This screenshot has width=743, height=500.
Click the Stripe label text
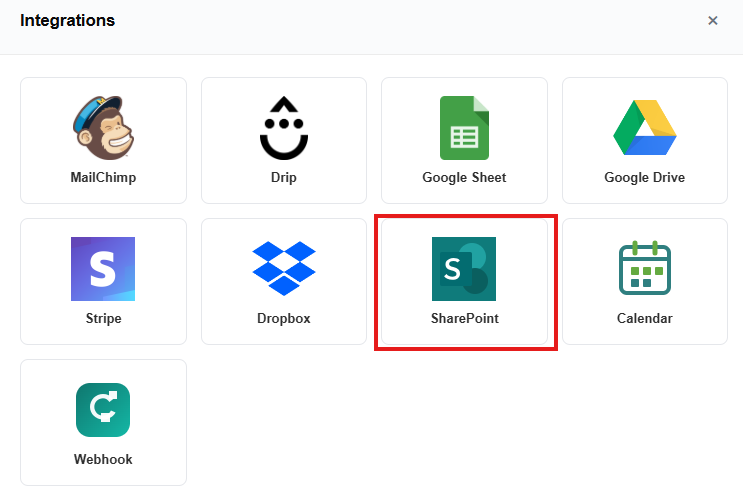click(x=103, y=318)
